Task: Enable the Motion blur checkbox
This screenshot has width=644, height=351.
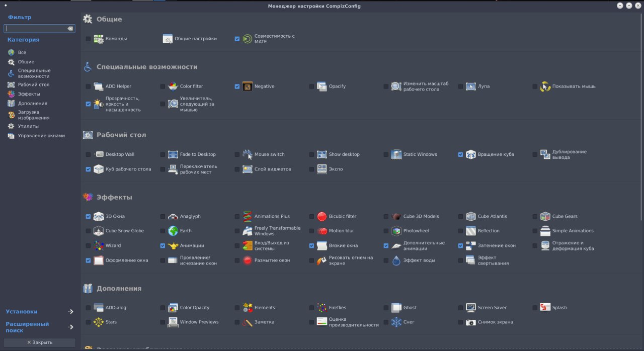Action: point(311,231)
